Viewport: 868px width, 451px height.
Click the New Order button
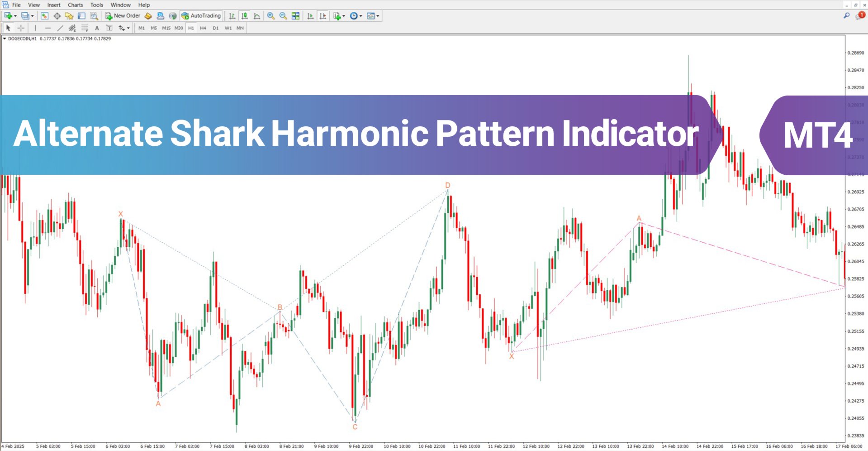click(x=123, y=16)
